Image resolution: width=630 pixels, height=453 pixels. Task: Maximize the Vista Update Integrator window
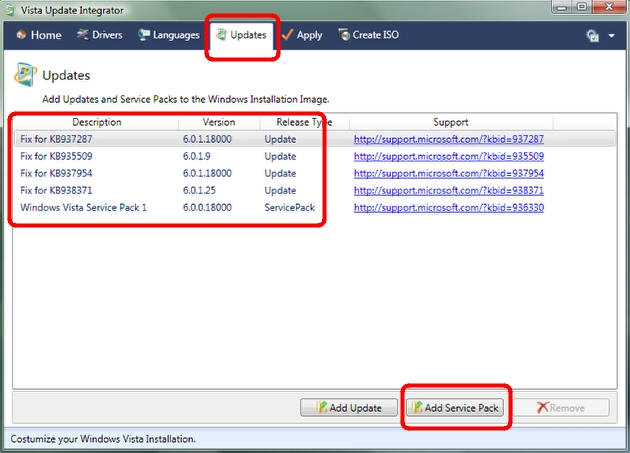581,7
